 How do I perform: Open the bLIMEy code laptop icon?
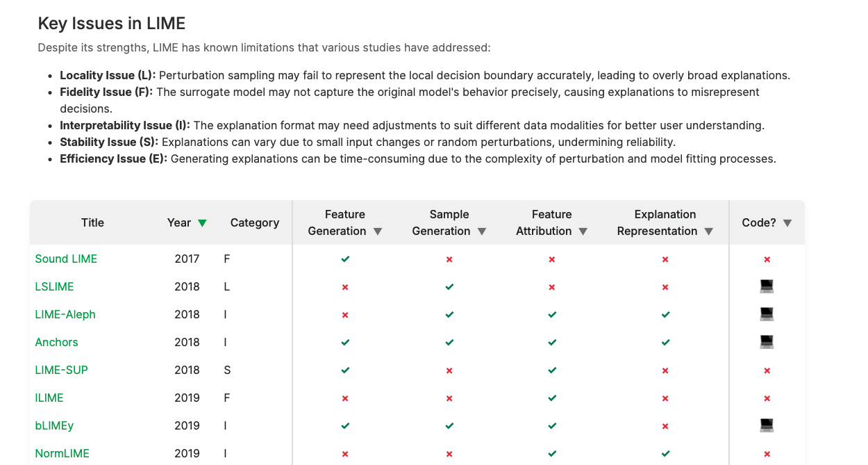767,425
